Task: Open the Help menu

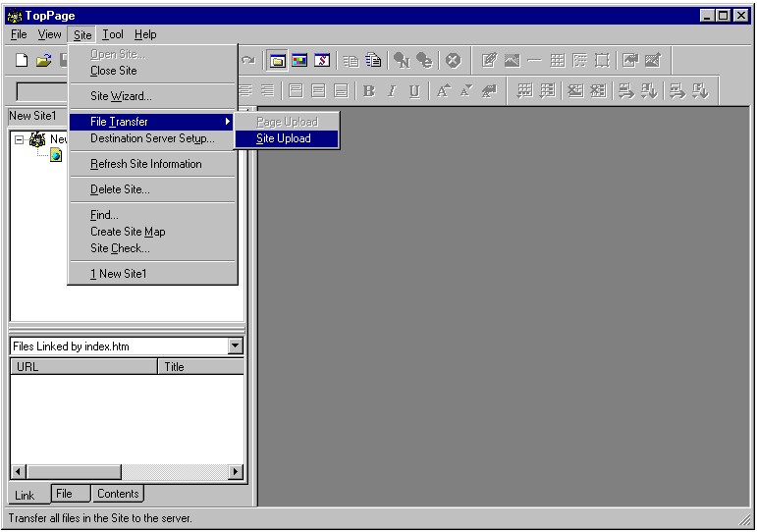Action: click(x=145, y=34)
